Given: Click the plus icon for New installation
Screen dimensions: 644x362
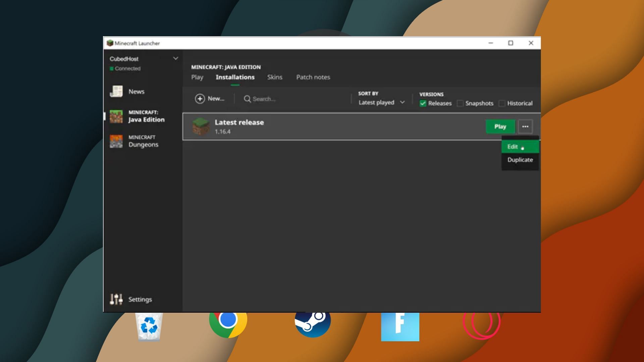Looking at the screenshot, I should click(200, 99).
